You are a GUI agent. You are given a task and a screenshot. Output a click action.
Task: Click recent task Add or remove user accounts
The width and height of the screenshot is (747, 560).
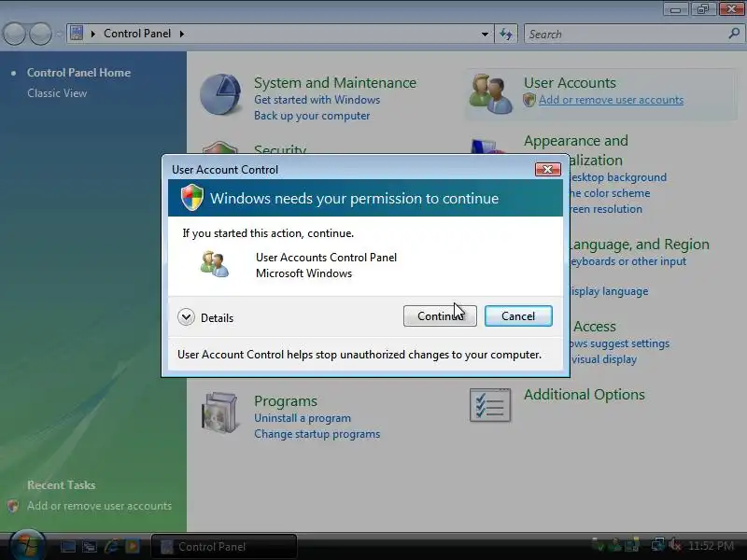(x=99, y=506)
